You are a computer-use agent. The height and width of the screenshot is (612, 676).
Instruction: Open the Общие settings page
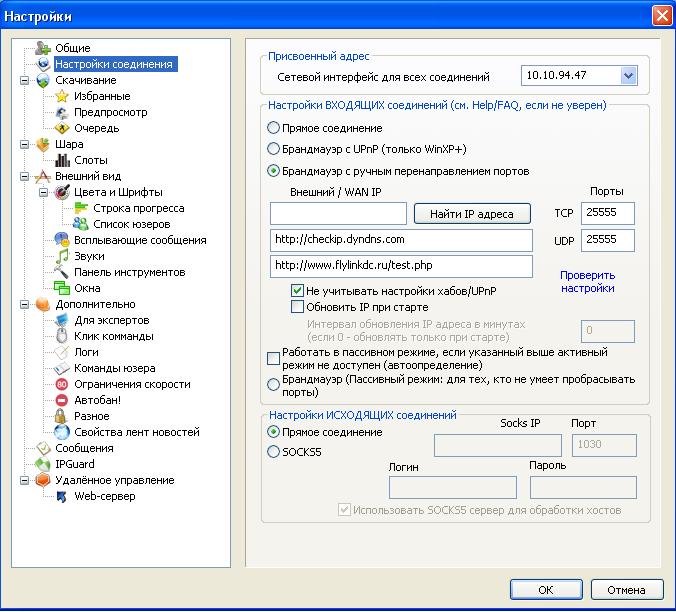[x=72, y=48]
